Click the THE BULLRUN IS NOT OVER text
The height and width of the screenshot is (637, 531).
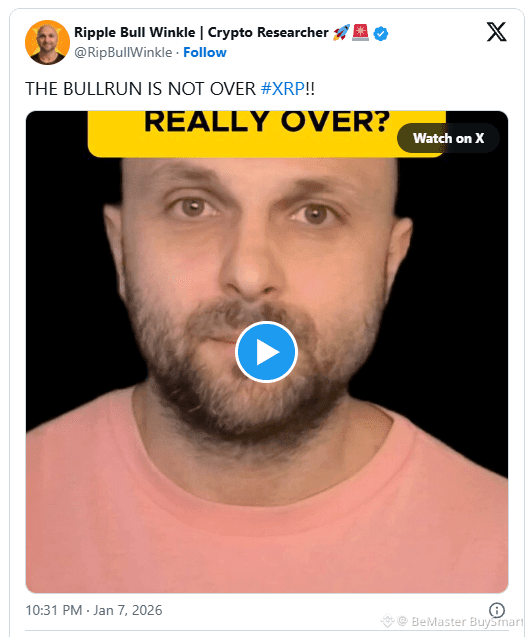click(x=141, y=89)
